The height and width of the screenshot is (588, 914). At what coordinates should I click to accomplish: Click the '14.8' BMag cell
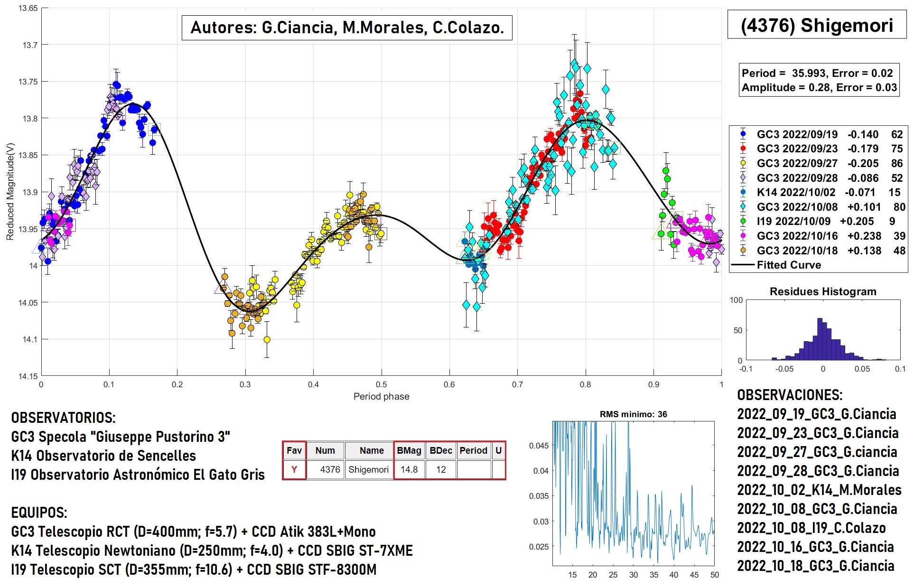(x=409, y=469)
